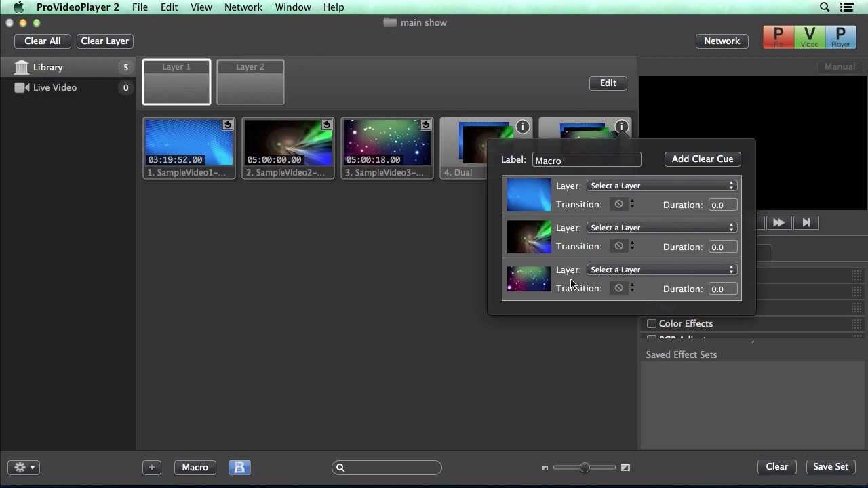Open Layer dropdown for the top macro cue

tap(662, 186)
